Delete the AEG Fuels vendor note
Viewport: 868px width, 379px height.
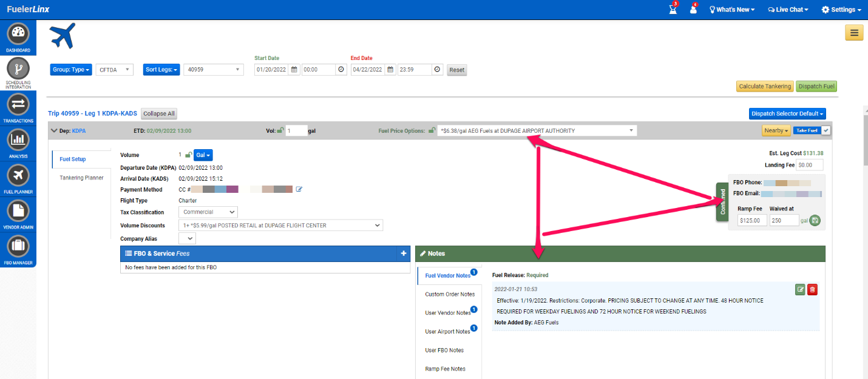click(x=813, y=290)
